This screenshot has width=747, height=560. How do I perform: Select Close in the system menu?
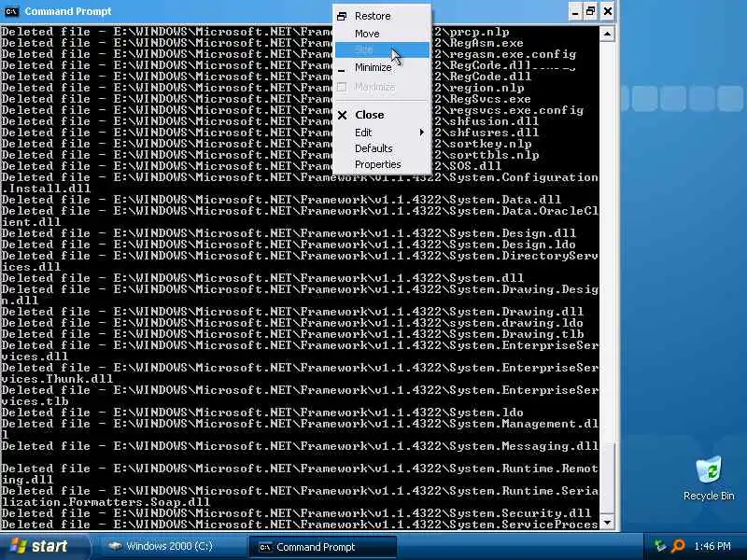pos(382,115)
